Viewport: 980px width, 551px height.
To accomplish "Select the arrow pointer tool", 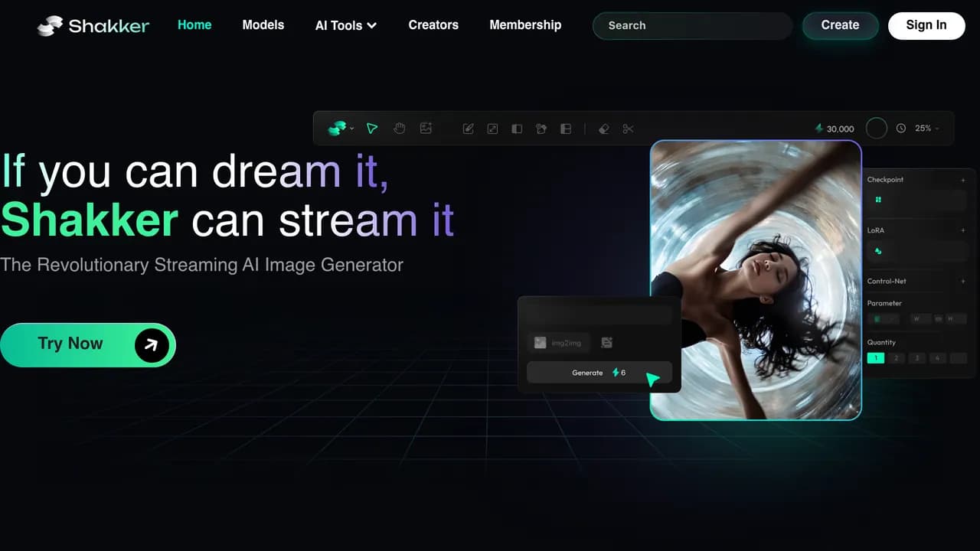I will click(372, 129).
